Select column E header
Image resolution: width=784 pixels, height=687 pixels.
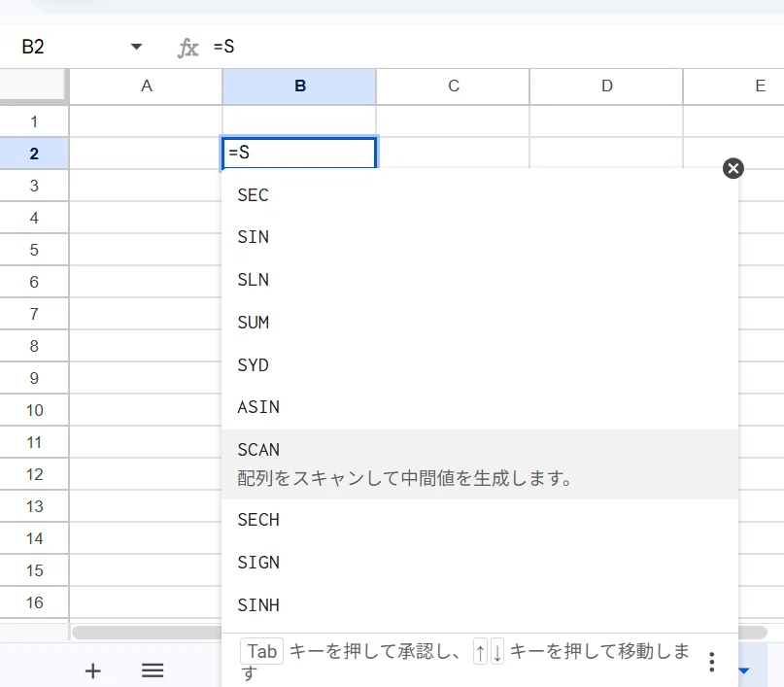(734, 86)
